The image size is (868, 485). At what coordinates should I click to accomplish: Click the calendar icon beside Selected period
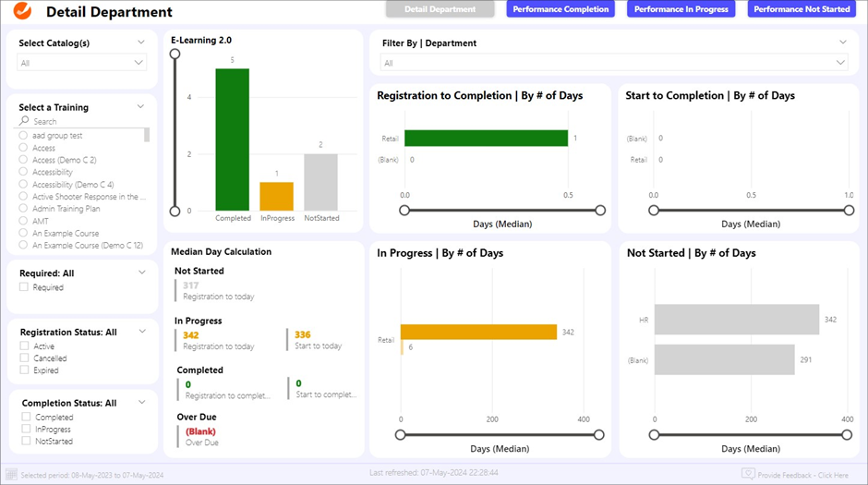(x=11, y=474)
